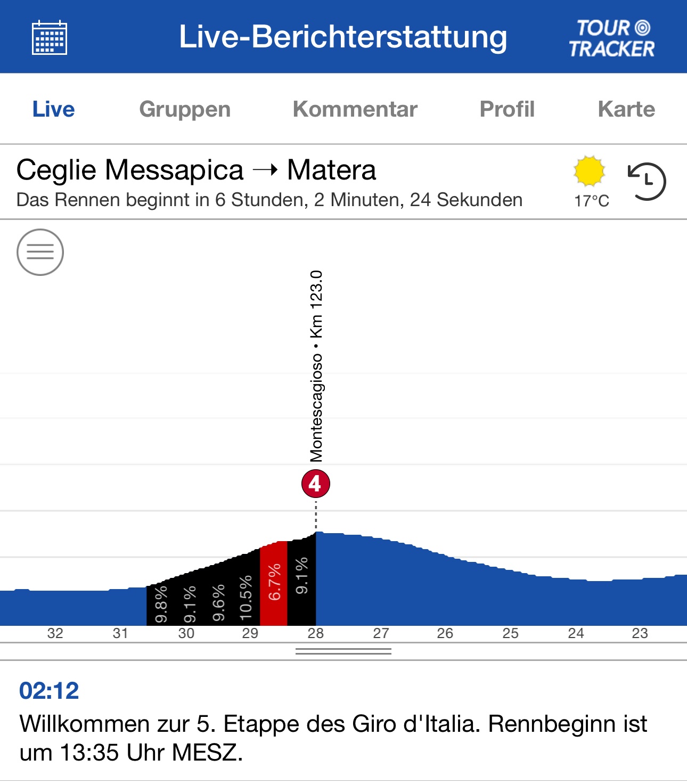Viewport: 687px width, 784px height.
Task: Show the Karte tab
Action: 626,109
